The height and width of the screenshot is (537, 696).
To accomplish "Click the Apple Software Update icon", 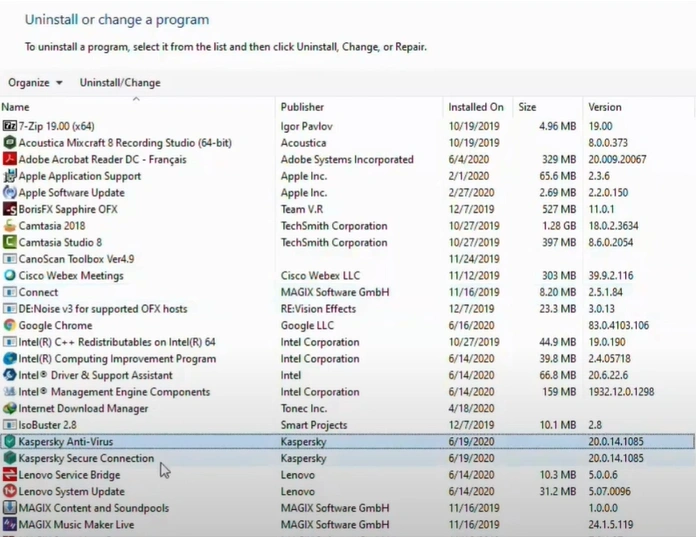I will 9,193.
